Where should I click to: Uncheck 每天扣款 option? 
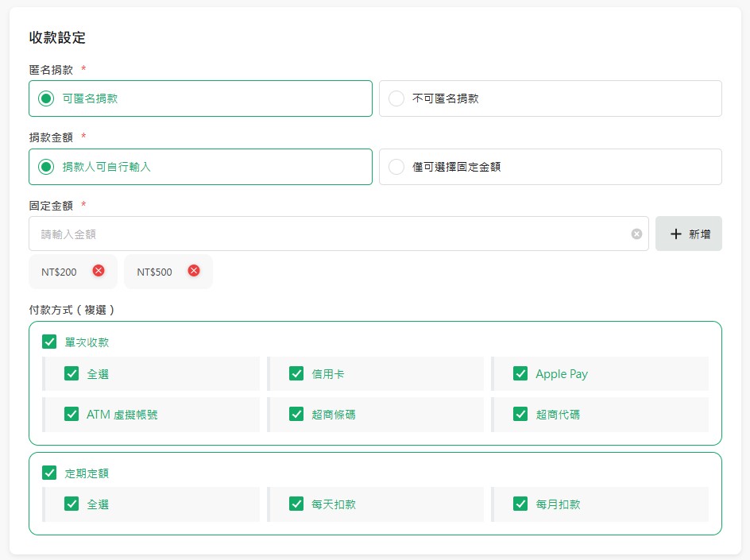point(296,504)
